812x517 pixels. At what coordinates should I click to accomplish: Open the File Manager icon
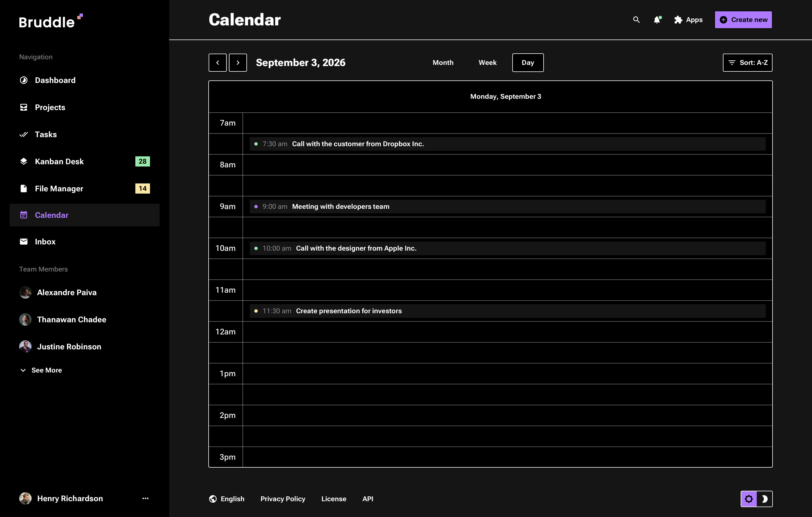(23, 188)
